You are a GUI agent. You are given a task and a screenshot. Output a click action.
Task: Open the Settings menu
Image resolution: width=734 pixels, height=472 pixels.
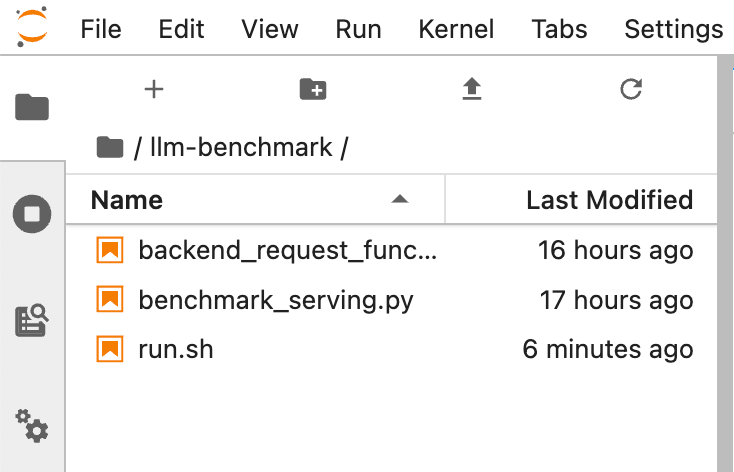(674, 29)
